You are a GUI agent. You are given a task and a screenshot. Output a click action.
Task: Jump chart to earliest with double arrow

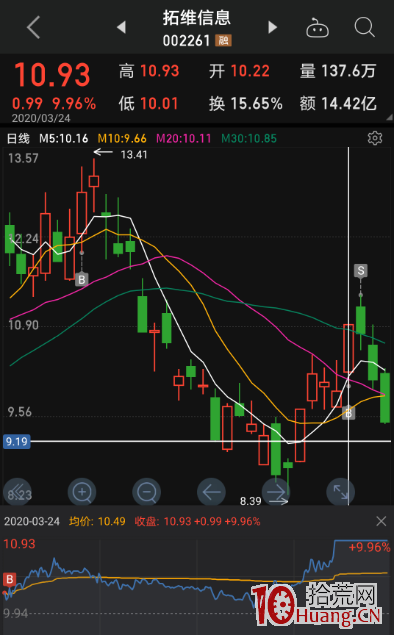(x=17, y=492)
